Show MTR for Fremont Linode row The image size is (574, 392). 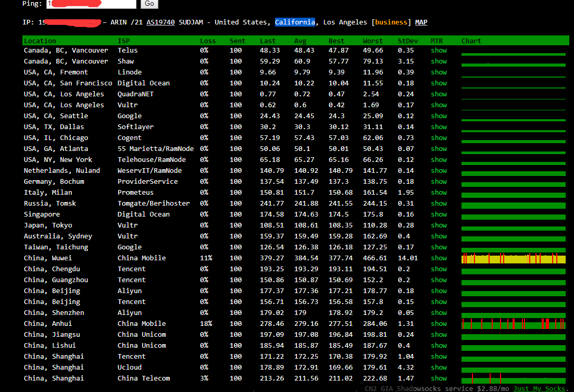point(439,72)
